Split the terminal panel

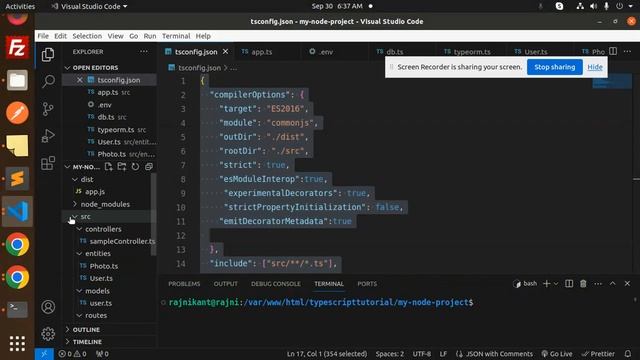(x=569, y=284)
